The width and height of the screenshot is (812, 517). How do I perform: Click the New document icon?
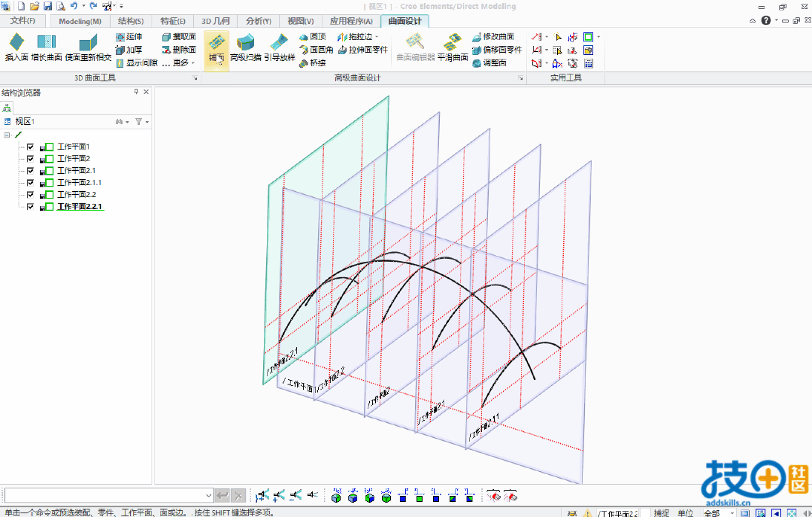tap(21, 6)
